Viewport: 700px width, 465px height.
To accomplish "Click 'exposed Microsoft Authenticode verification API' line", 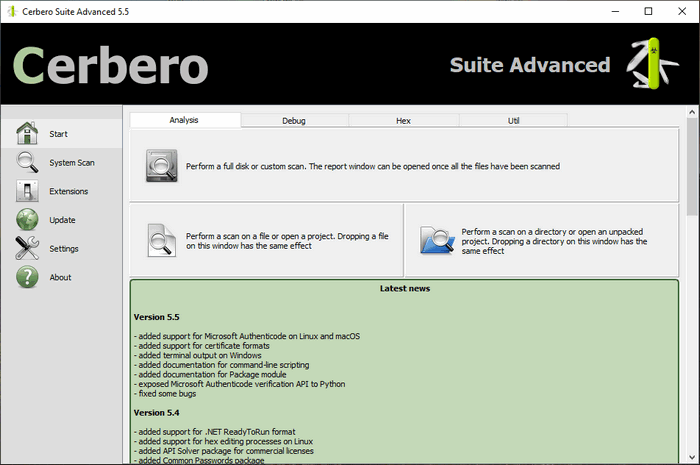I will 239,384.
